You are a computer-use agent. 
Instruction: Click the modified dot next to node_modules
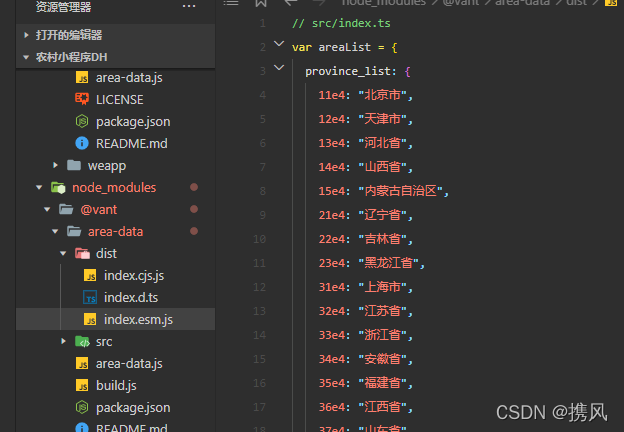coord(194,187)
